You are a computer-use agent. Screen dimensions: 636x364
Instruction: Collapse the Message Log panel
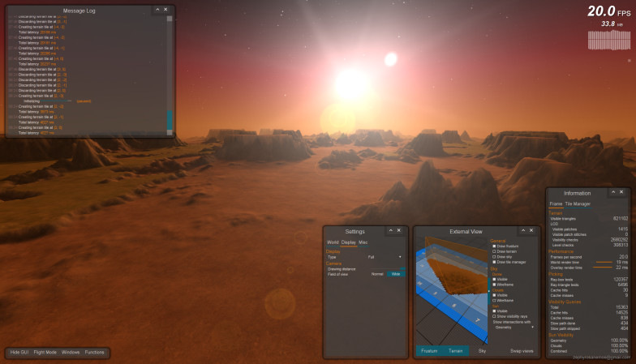(157, 10)
